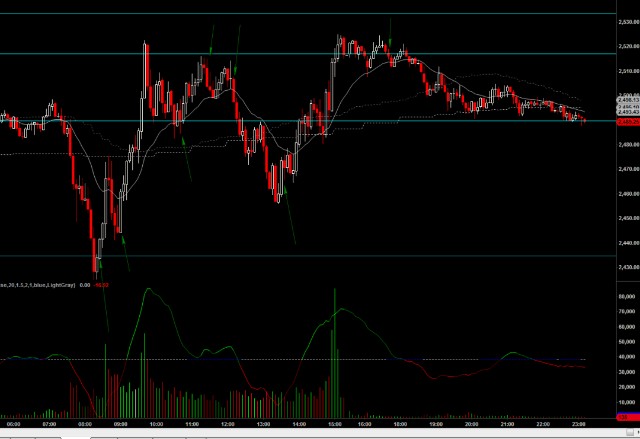Screen dimensions: 640x439
Task: Click the 80,000 indicator axis label
Action: 627,297
